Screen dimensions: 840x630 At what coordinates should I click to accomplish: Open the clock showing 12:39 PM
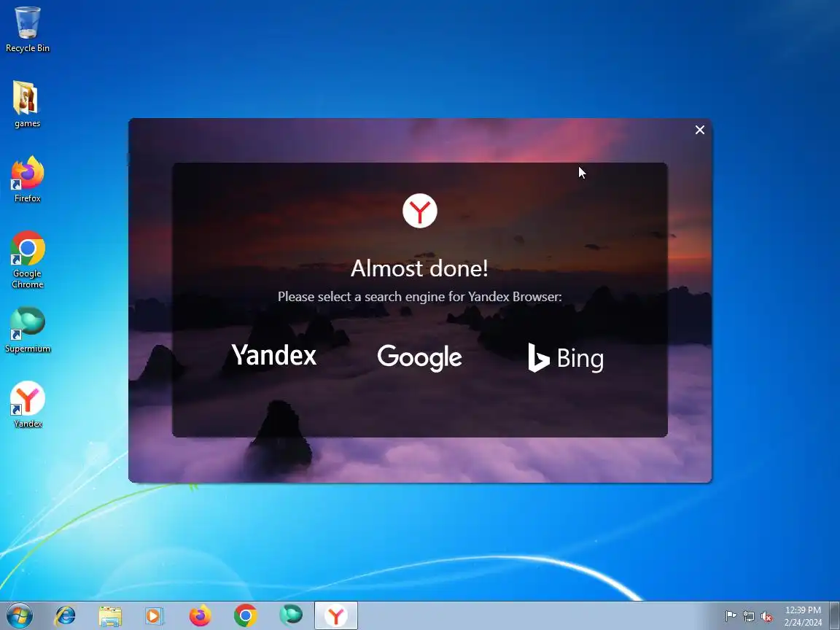click(x=803, y=616)
